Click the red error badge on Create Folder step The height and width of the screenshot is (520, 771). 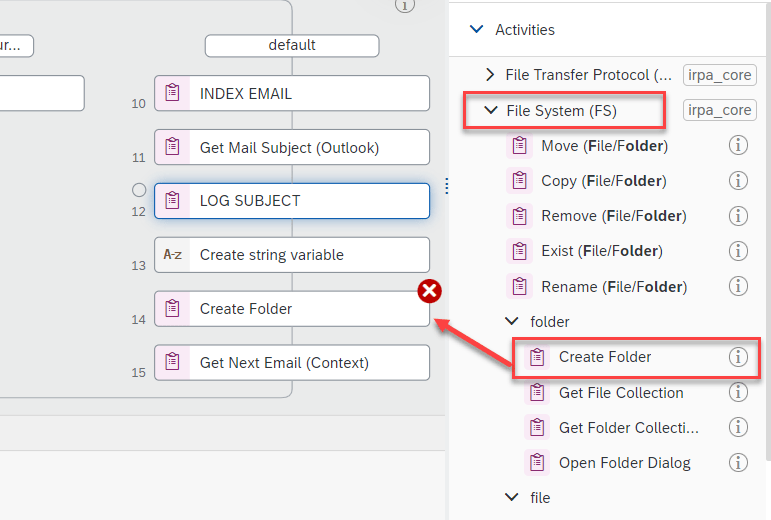pos(430,291)
